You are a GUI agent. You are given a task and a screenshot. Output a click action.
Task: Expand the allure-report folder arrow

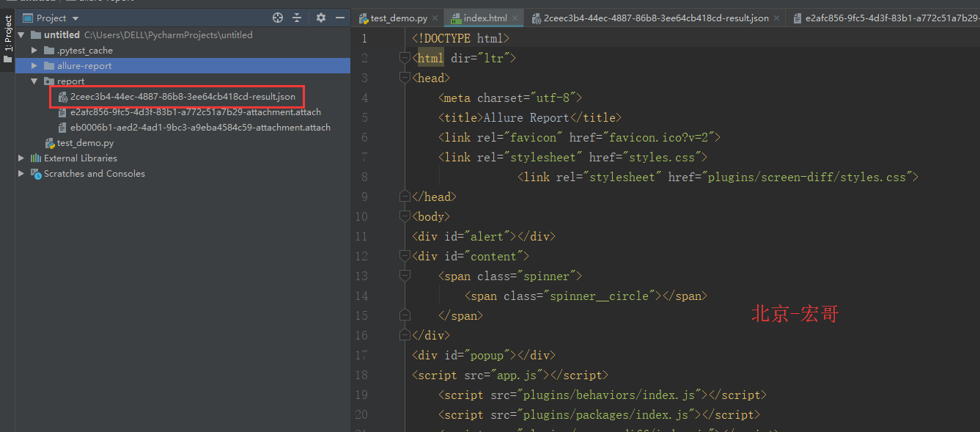click(x=34, y=66)
